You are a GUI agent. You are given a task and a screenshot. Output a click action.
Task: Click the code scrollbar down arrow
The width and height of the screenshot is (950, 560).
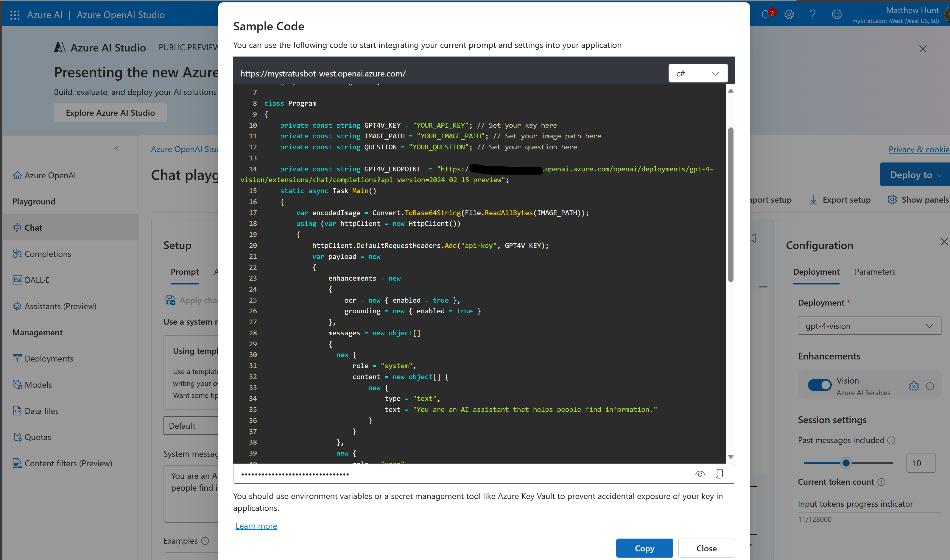[731, 457]
